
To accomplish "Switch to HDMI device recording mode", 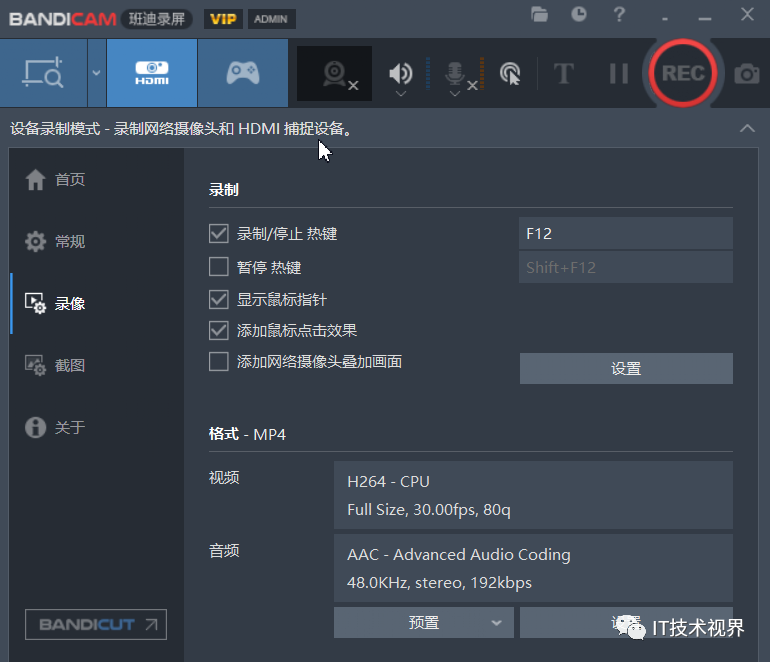I will [x=152, y=73].
